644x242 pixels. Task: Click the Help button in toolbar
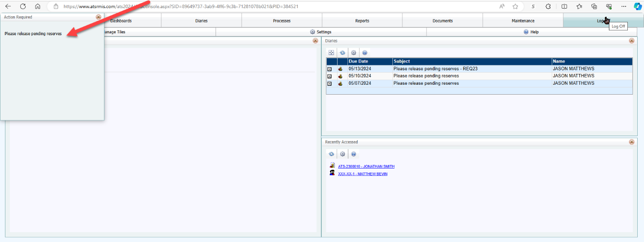(x=531, y=32)
